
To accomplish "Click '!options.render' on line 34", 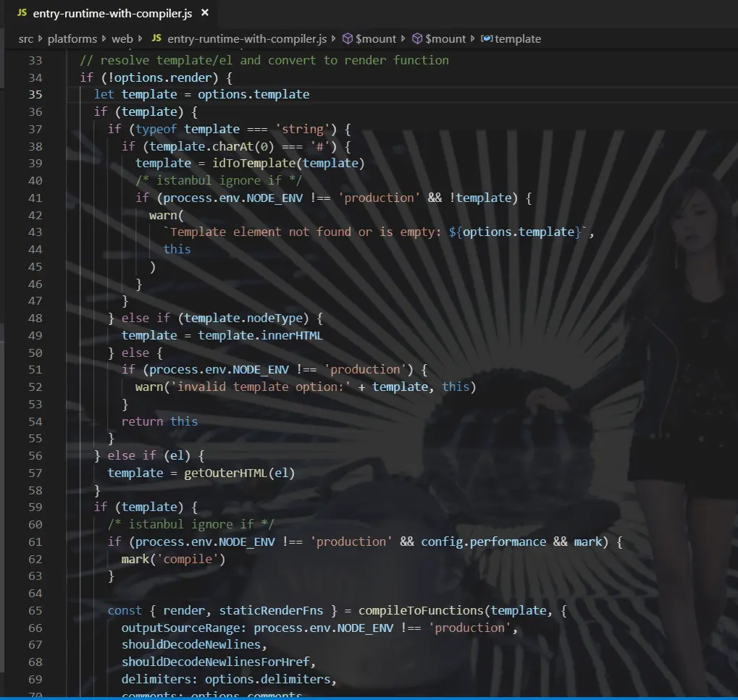I will [x=159, y=77].
